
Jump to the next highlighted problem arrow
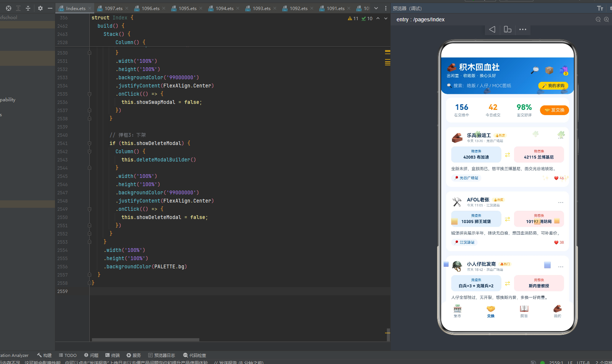point(386,18)
